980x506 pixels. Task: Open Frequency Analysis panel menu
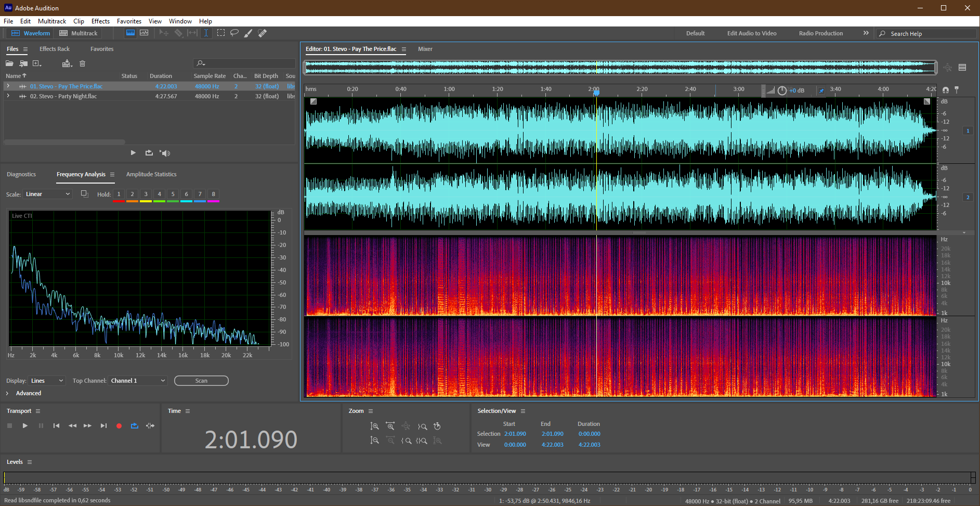[x=112, y=174]
